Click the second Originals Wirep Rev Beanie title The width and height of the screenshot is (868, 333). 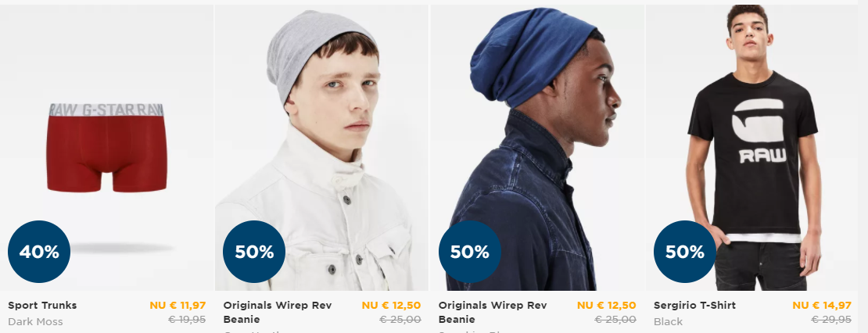coord(493,313)
